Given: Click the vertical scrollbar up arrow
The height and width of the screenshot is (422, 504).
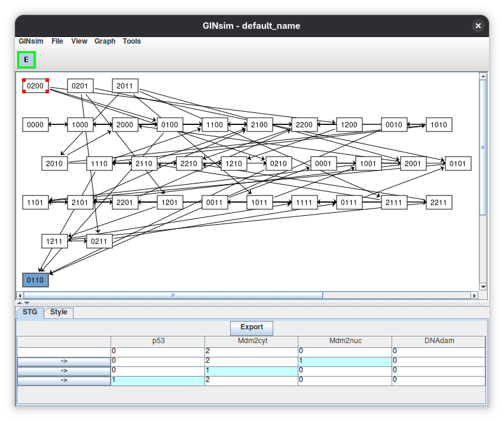Looking at the screenshot, I should [x=483, y=77].
